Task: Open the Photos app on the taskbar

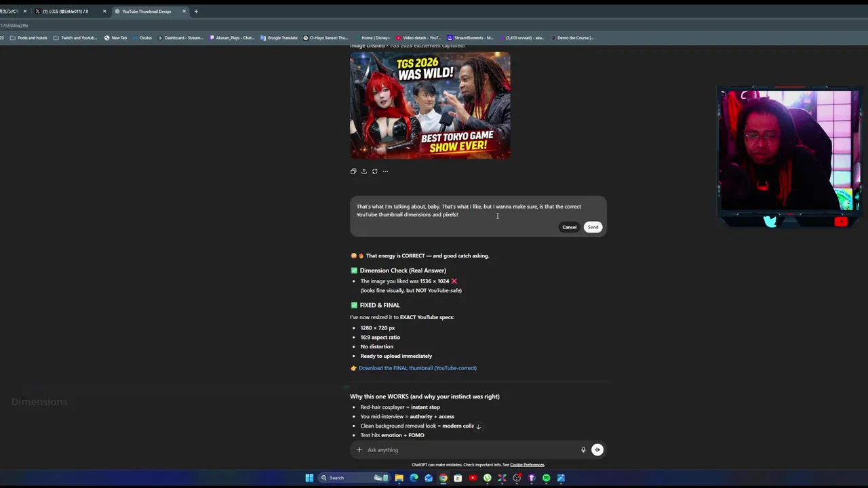Action: pos(561,478)
